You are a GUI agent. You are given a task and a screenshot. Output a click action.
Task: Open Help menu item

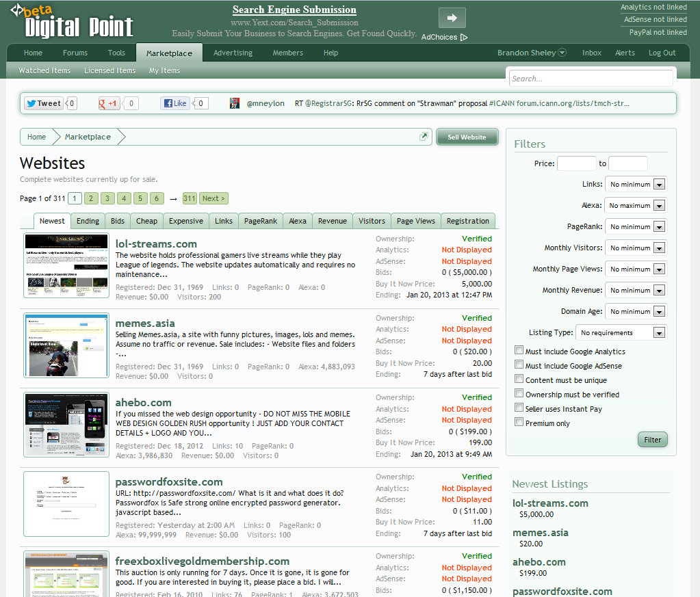coord(330,53)
